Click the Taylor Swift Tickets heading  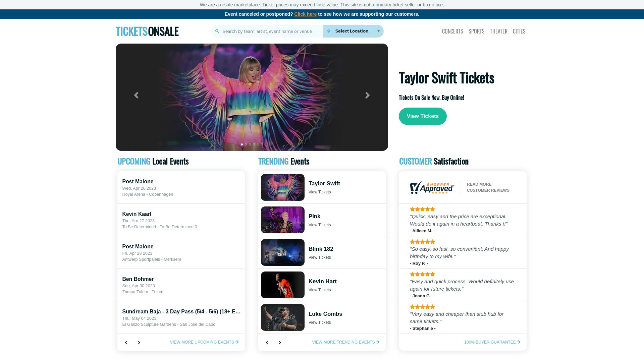[446, 78]
